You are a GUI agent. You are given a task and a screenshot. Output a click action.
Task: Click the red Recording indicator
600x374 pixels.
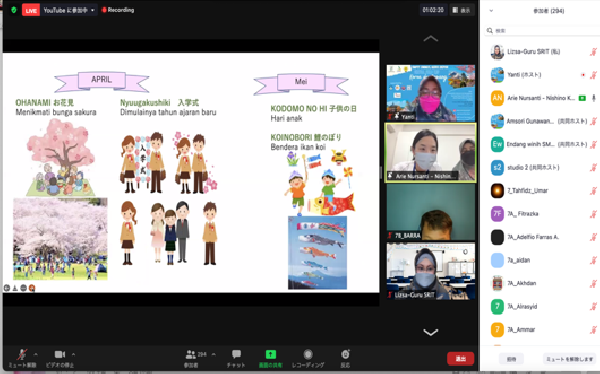click(x=118, y=10)
